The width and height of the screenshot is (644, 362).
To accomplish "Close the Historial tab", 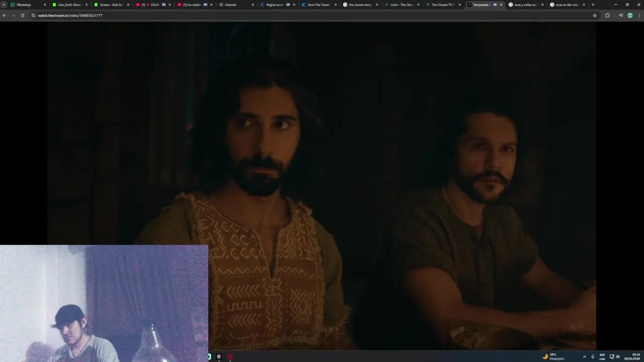I will pyautogui.click(x=253, y=5).
